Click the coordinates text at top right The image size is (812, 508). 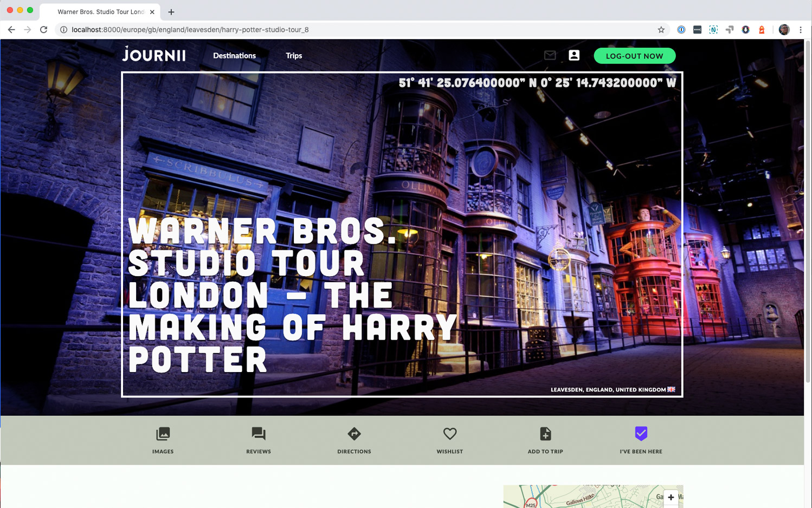(x=537, y=83)
